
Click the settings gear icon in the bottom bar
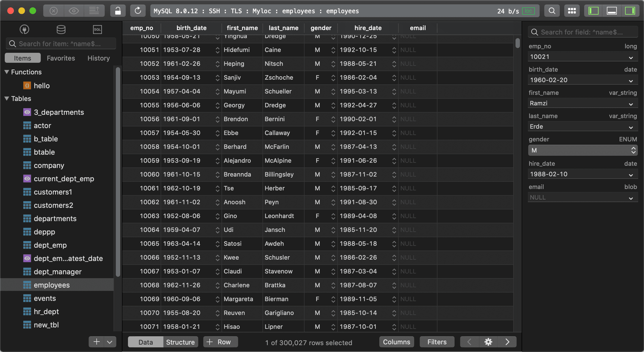488,342
